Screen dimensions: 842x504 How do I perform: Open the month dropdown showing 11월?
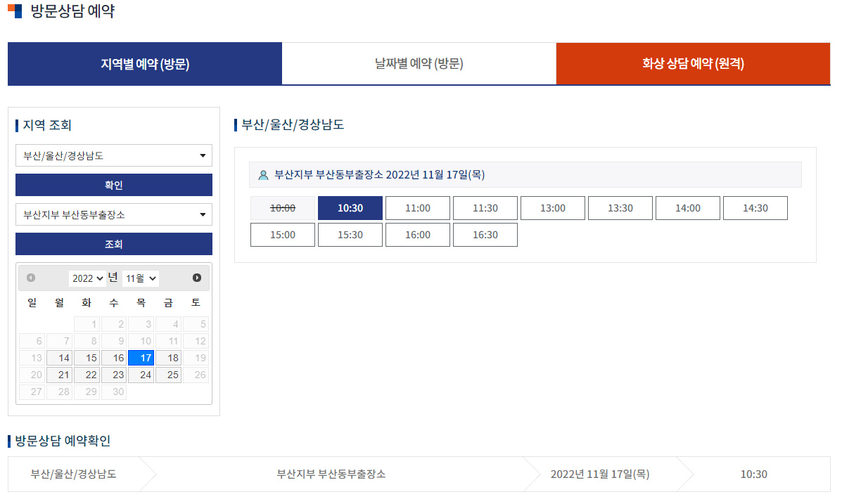139,278
